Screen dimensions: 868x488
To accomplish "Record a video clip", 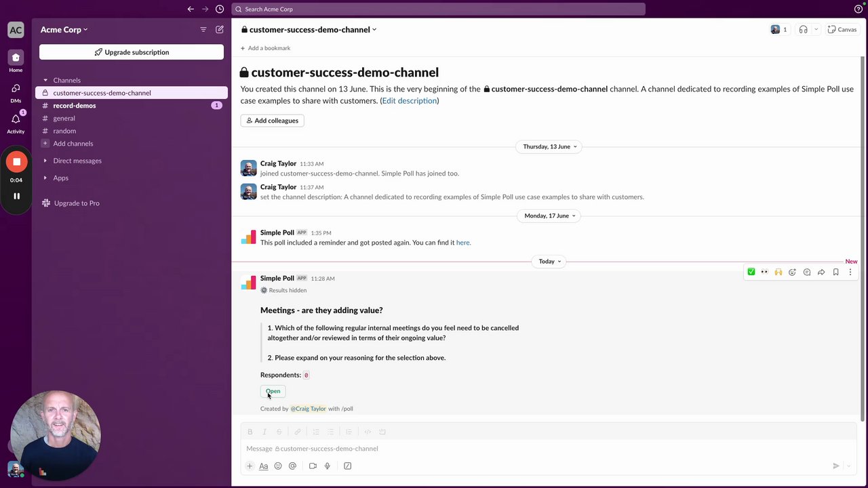I will (313, 466).
